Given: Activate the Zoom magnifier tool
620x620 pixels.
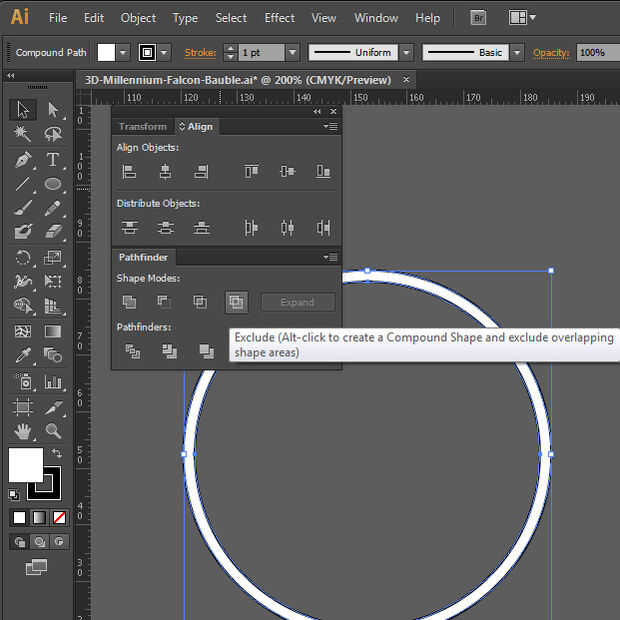Looking at the screenshot, I should pyautogui.click(x=53, y=431).
